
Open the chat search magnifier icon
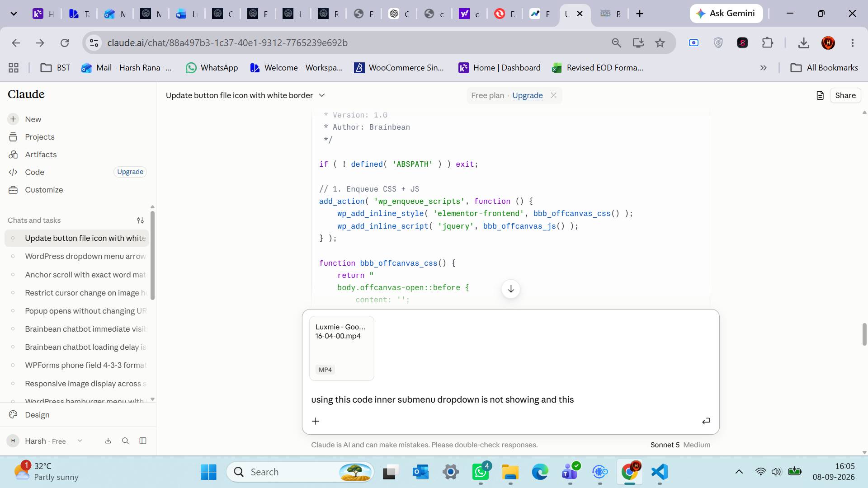coord(126,441)
